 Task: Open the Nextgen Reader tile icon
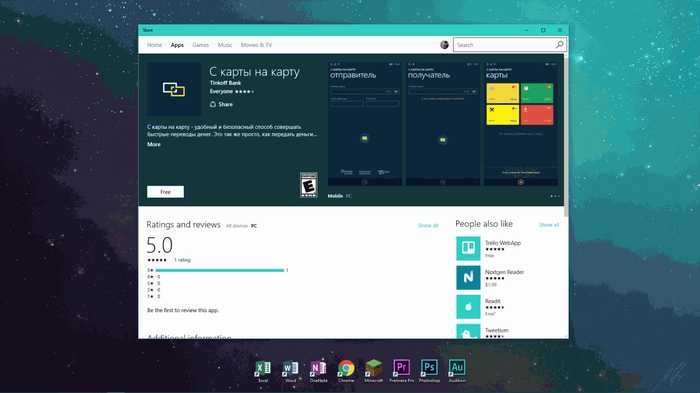(468, 277)
